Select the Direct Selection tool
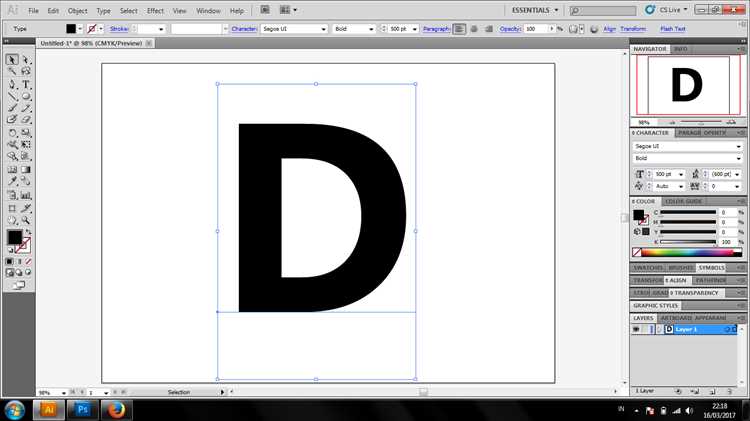 [26, 60]
